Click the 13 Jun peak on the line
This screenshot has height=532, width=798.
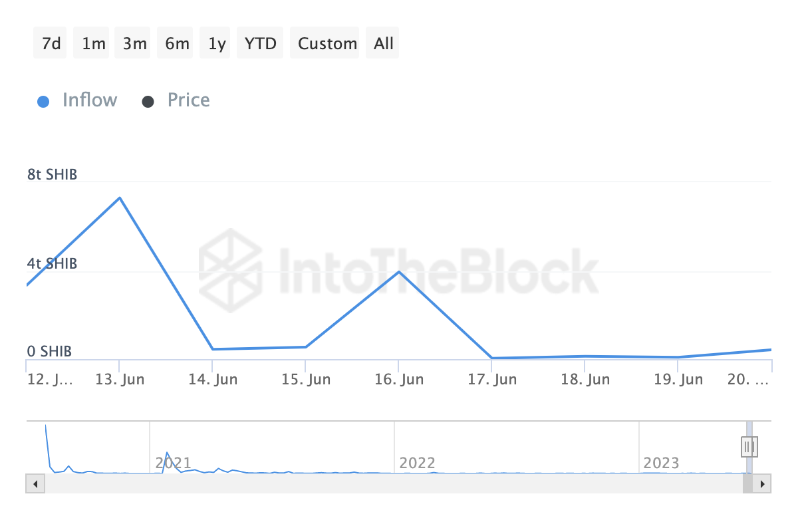click(x=120, y=198)
